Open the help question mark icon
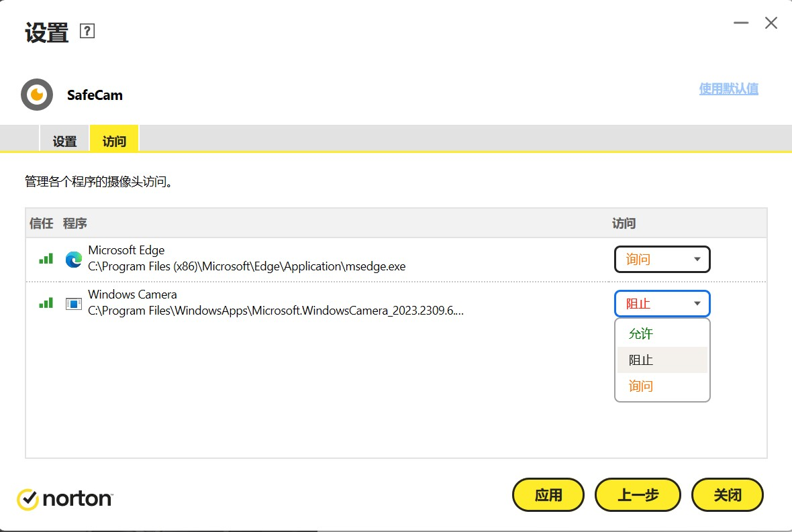This screenshot has width=792, height=532. click(87, 31)
